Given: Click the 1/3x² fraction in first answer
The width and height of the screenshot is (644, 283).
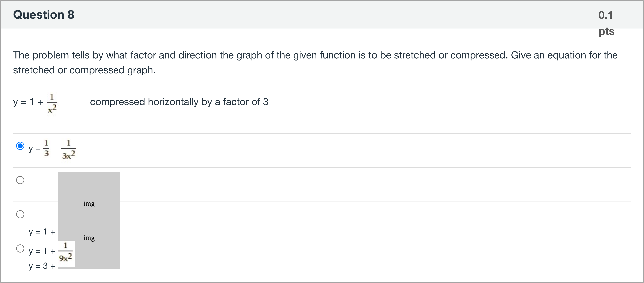Looking at the screenshot, I should [x=69, y=149].
